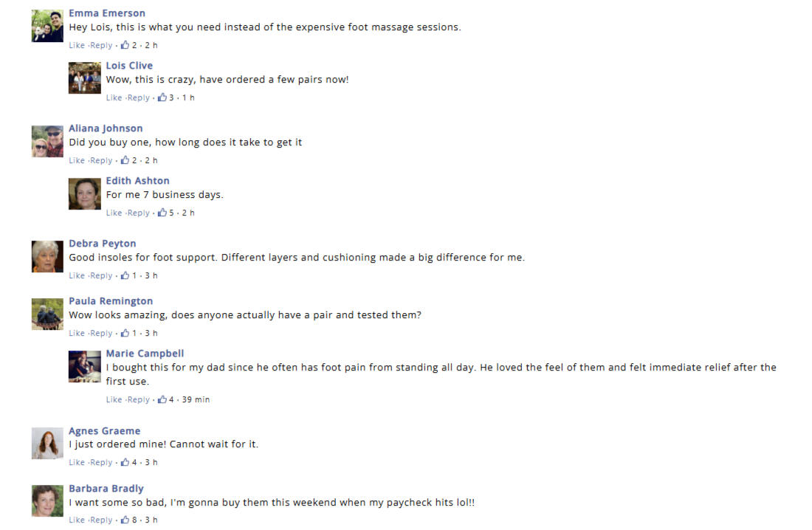This screenshot has width=812, height=530.
Task: Click thumbs-up icon on Debra Peyton's comment
Action: click(125, 275)
